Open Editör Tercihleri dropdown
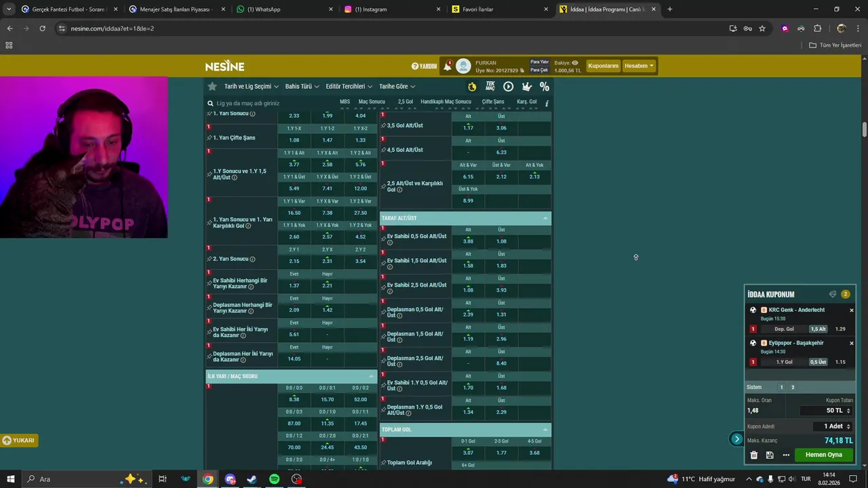The width and height of the screenshot is (868, 488). (x=349, y=86)
